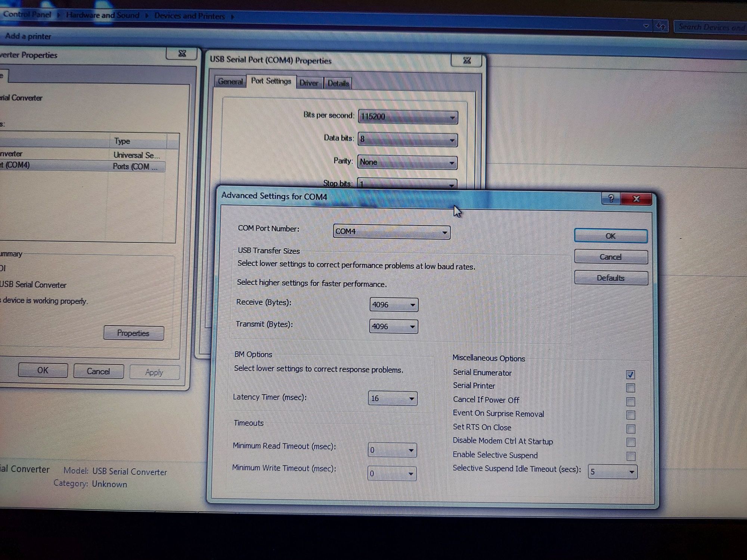
Task: Close the USB Serial Port Properties window
Action: pos(467,60)
